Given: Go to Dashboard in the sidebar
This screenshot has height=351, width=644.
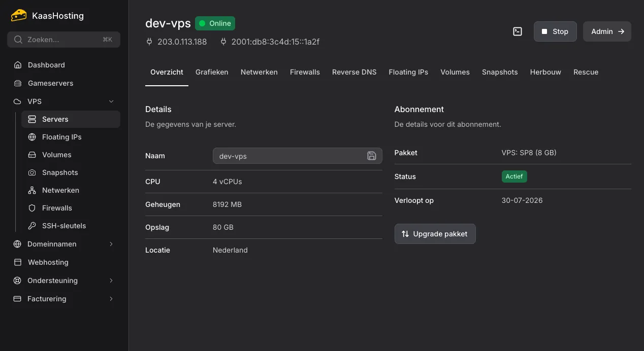Looking at the screenshot, I should [x=63, y=65].
